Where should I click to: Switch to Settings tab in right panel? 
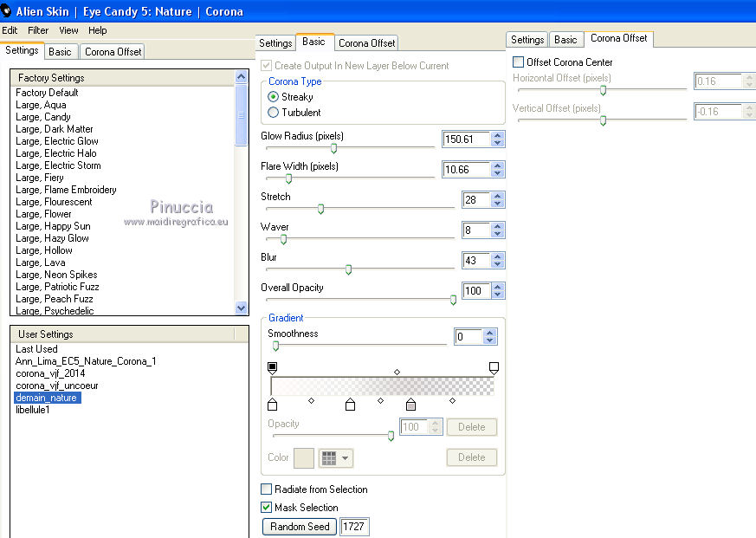point(527,40)
